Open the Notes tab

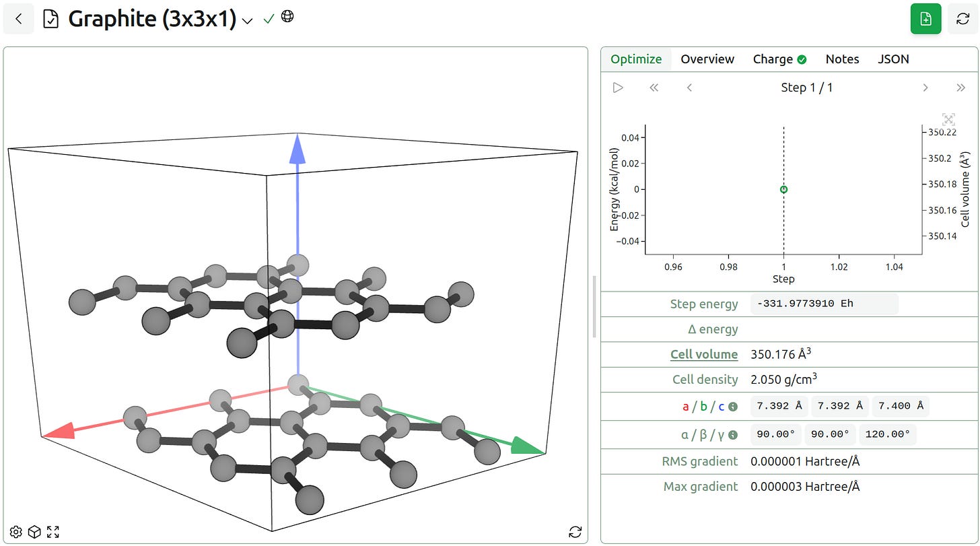[842, 59]
